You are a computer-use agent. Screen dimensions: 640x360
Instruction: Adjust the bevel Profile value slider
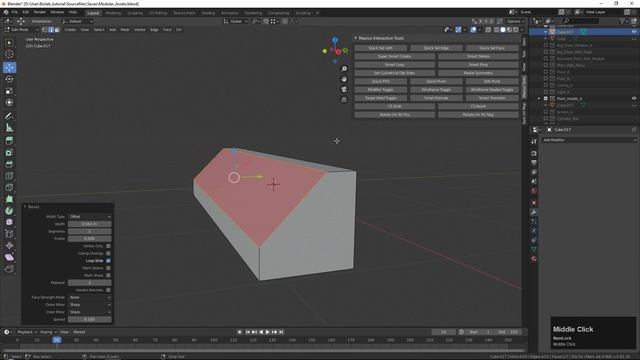(x=89, y=239)
